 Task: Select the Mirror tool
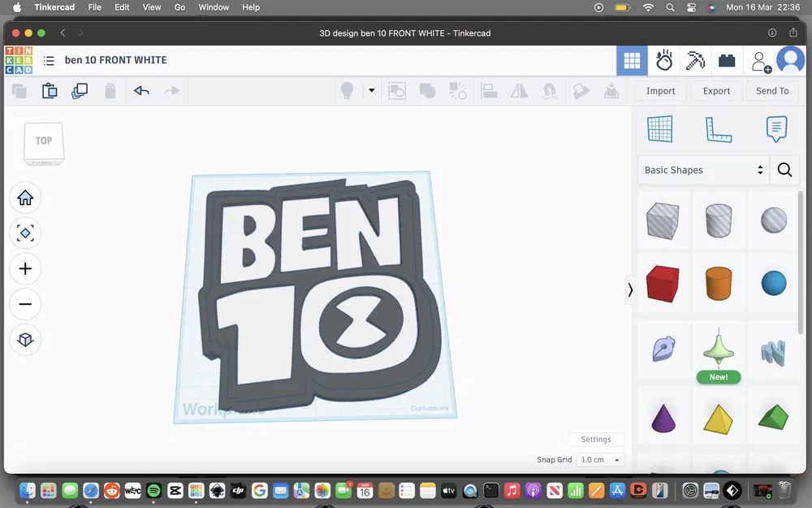pyautogui.click(x=519, y=91)
